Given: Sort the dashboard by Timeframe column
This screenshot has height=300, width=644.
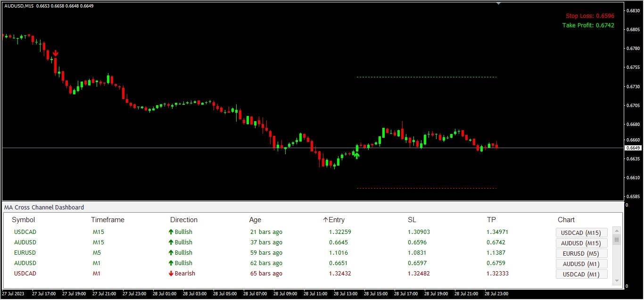Looking at the screenshot, I should tap(107, 220).
